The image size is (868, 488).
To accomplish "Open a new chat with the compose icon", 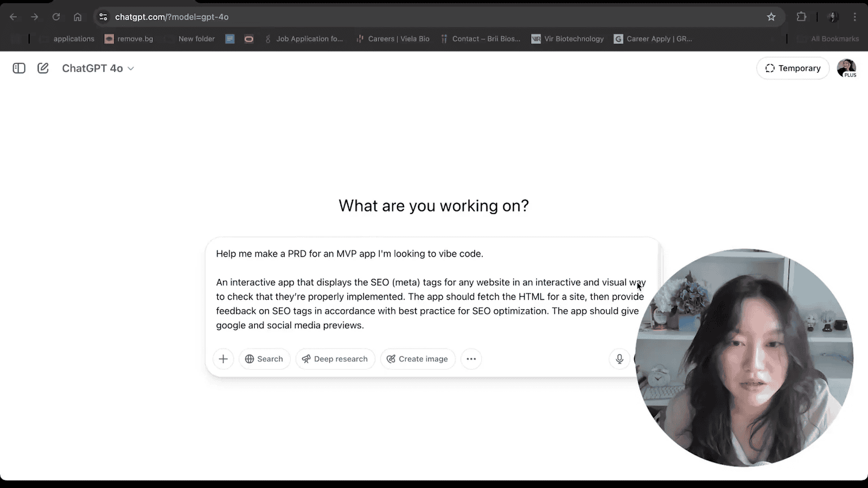I will tap(43, 68).
